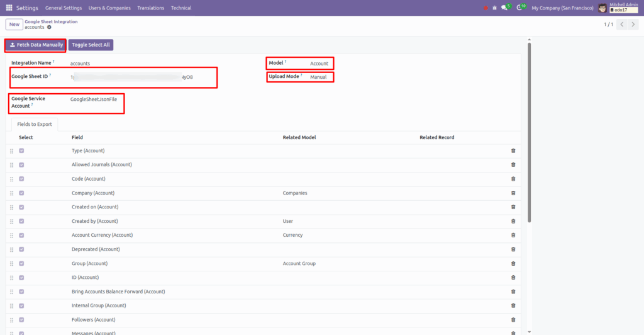Screen dimensions: 644x335
Task: Click Toggle Select All button
Action: pos(91,45)
